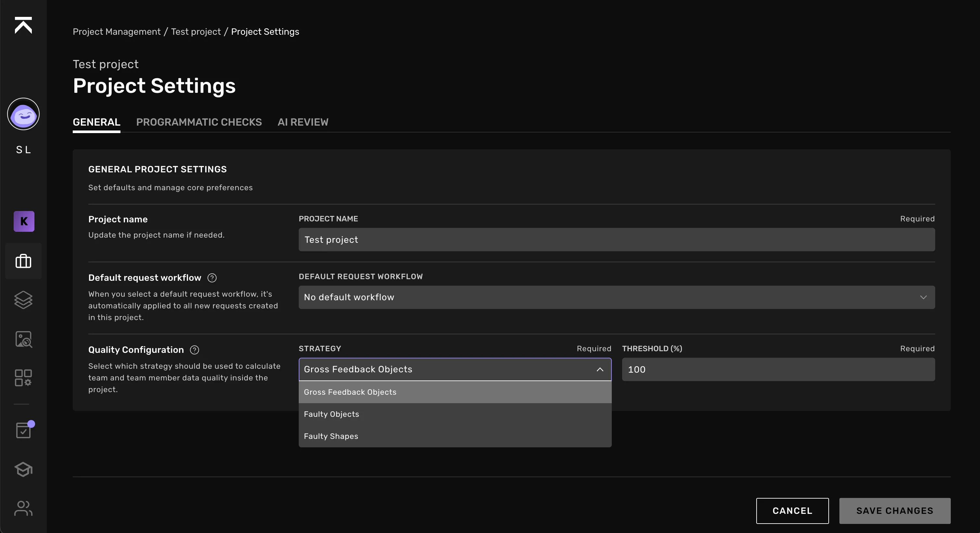The image size is (980, 533).
Task: Click the Project name input field
Action: (617, 240)
